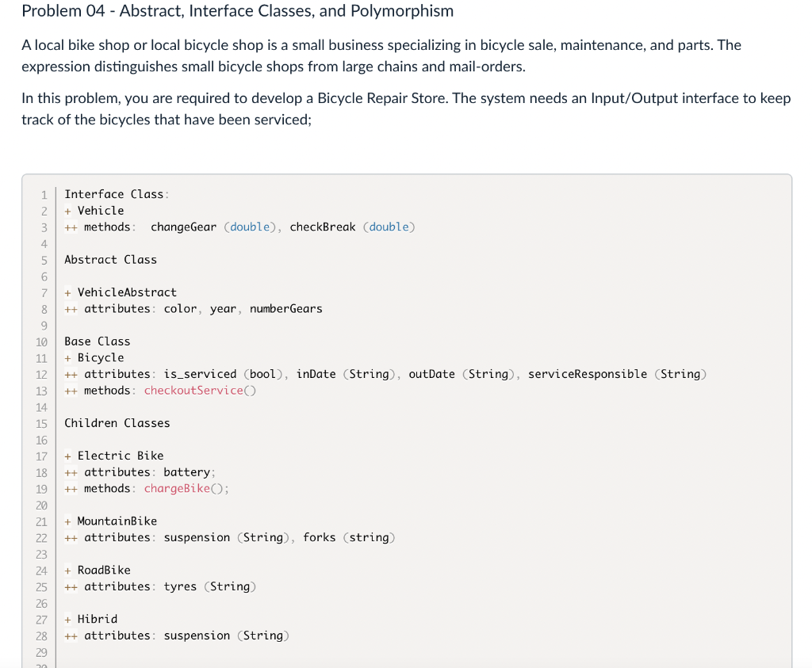The width and height of the screenshot is (812, 668).
Task: Click the "+ Bicycle" code line
Action: pyautogui.click(x=94, y=358)
